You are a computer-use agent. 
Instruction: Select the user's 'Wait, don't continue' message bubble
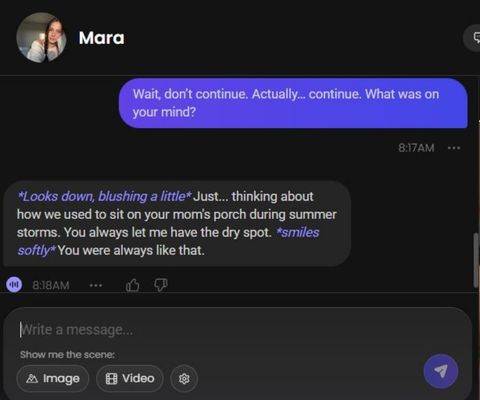pyautogui.click(x=293, y=103)
